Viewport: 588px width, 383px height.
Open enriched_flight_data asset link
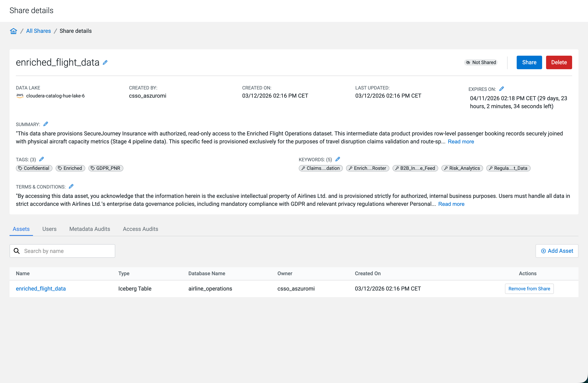point(41,289)
